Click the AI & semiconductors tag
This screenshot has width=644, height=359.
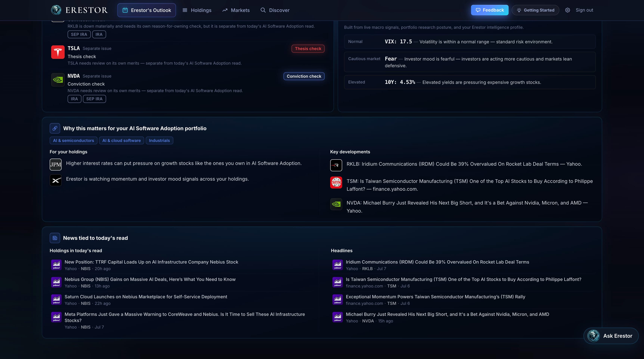[74, 140]
